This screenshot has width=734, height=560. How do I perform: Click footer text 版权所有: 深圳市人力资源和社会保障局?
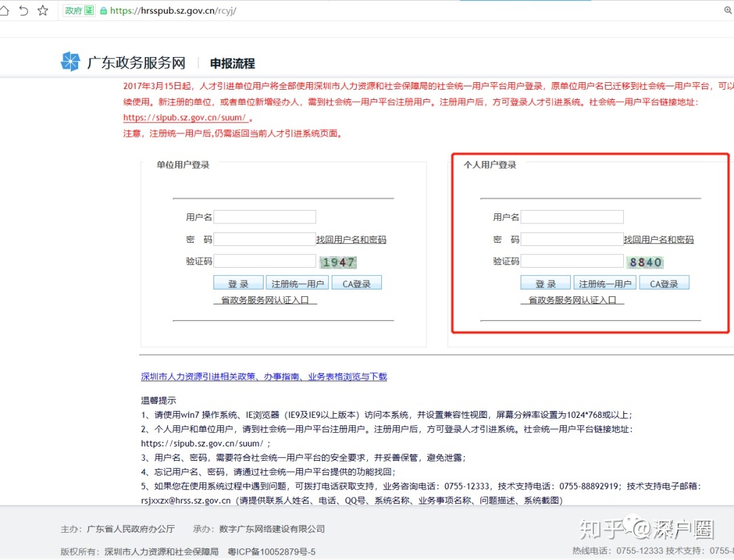click(139, 552)
